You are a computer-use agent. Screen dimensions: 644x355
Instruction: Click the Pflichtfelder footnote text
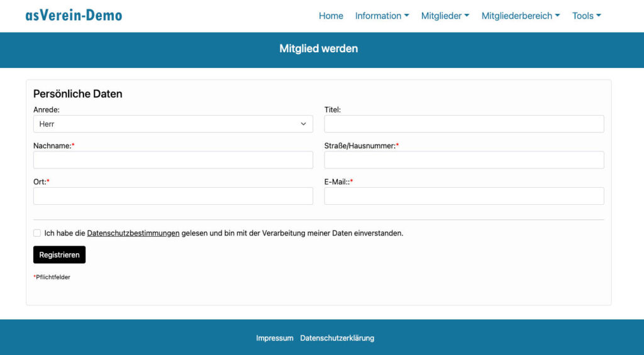53,277
